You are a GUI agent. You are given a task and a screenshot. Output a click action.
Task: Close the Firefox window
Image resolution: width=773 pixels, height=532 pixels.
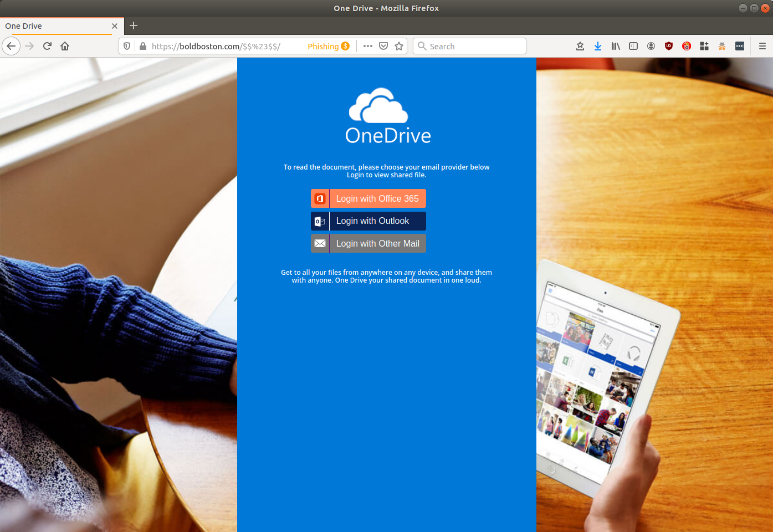tap(765, 8)
